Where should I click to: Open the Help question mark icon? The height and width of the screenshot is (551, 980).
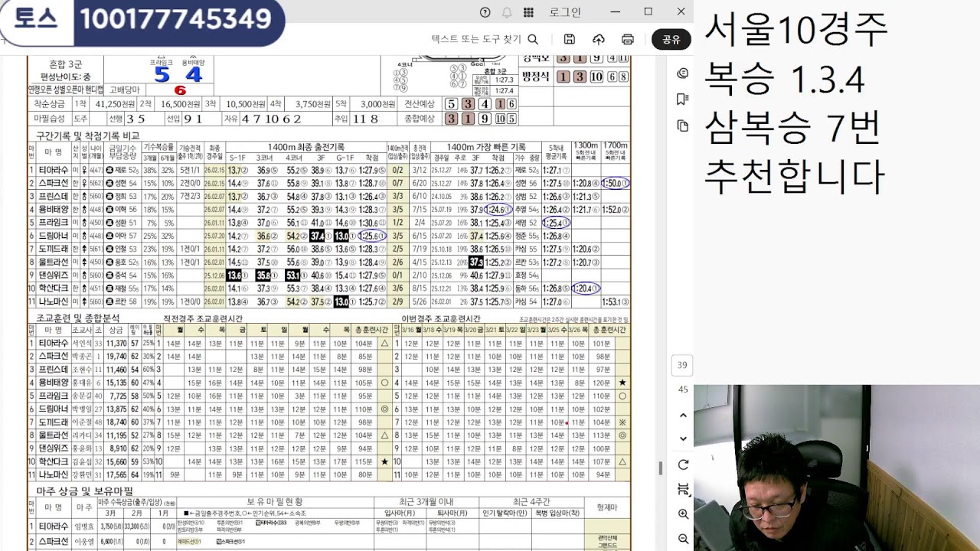485,12
